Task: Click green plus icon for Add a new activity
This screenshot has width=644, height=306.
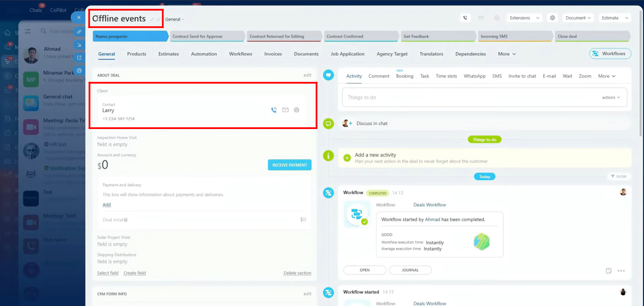Action: [x=347, y=158]
